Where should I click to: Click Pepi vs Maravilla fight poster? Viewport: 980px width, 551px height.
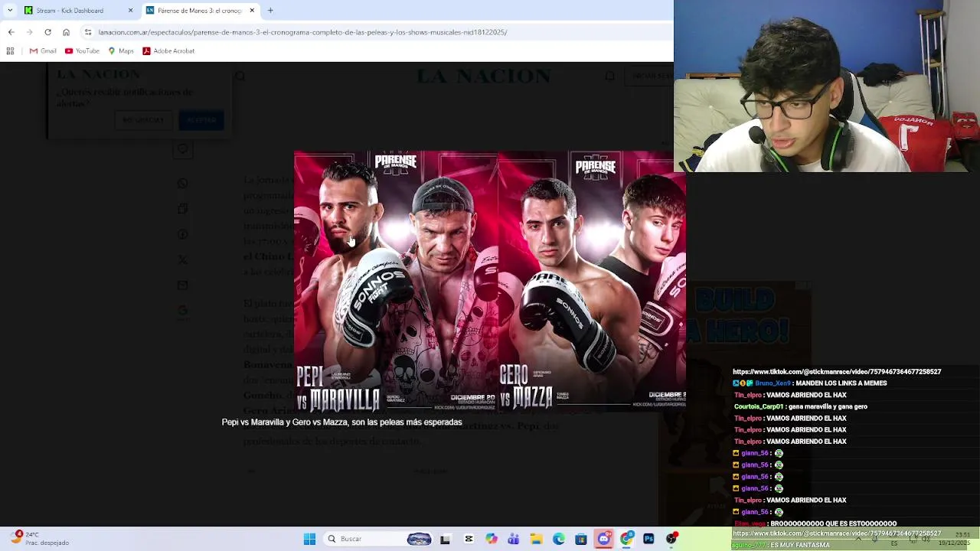click(x=396, y=282)
